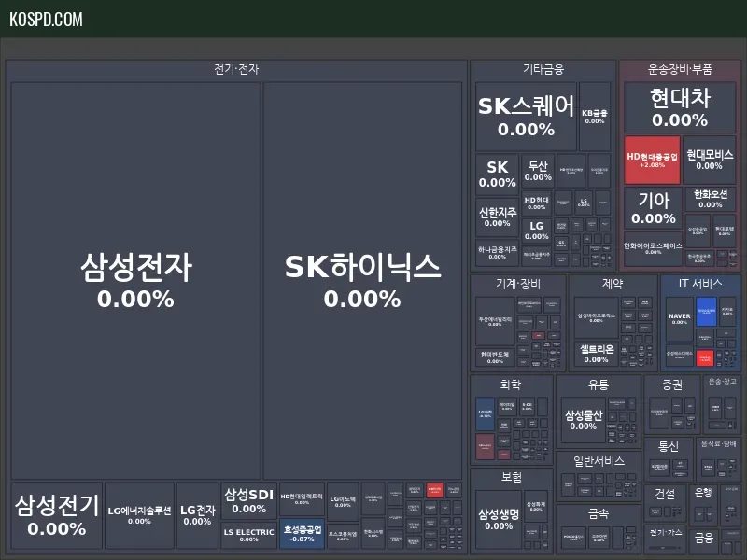747x560 pixels.
Task: Select the 삼성물산 tile
Action: (x=584, y=421)
